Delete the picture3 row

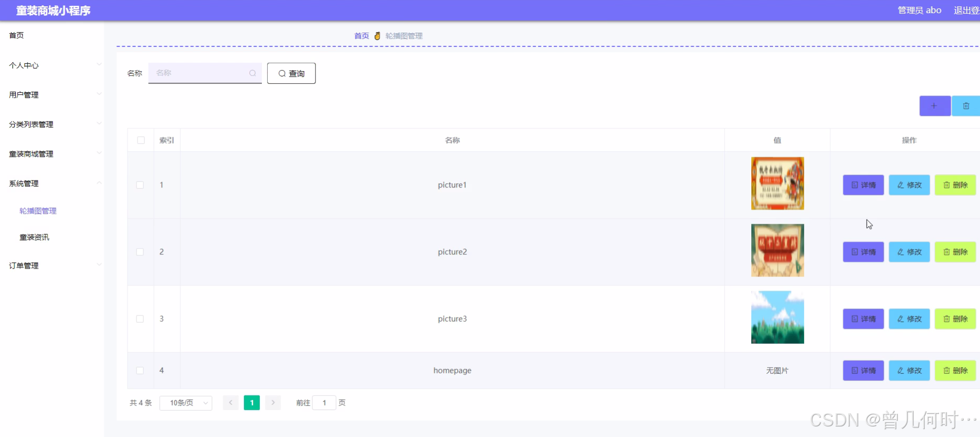(955, 319)
